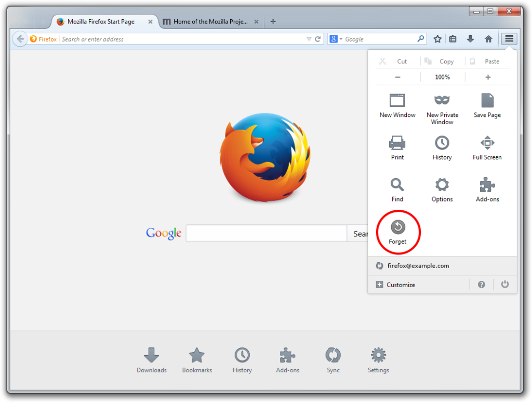This screenshot has height=403, width=532.
Task: Open Downloads on the start page
Action: tap(151, 360)
